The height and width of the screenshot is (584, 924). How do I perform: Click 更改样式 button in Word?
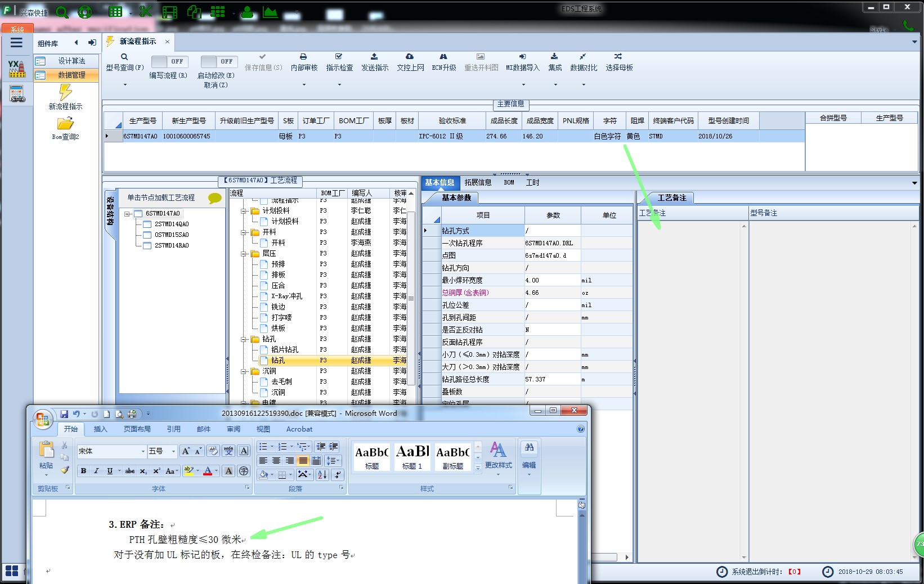point(499,459)
